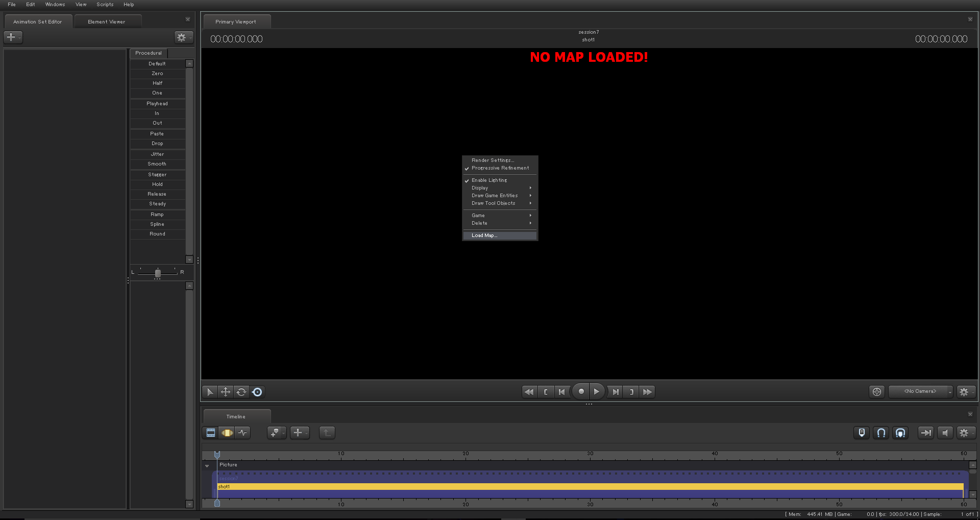The width and height of the screenshot is (980, 520).
Task: Select the rotate manipulator tool
Action: (x=241, y=392)
